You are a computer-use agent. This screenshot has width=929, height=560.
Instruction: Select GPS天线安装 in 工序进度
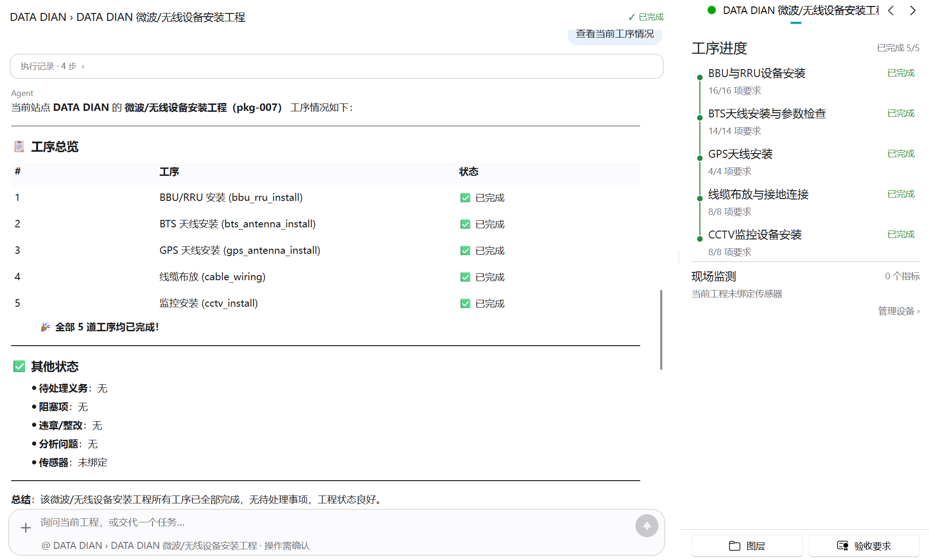click(740, 154)
